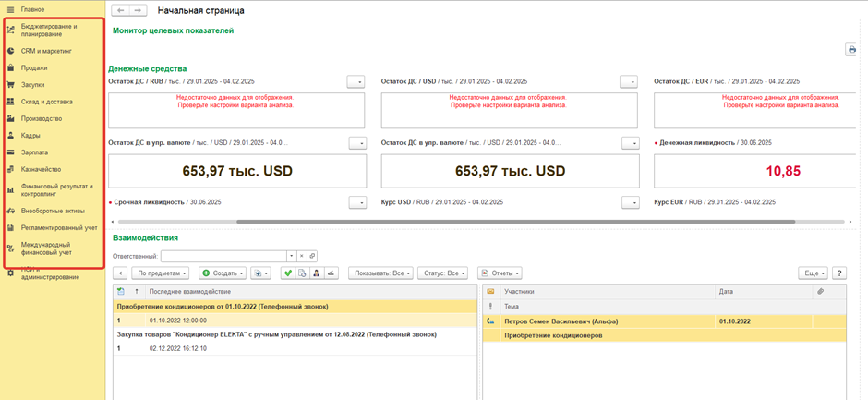
Task: Clear Ответственный field with × icon
Action: click(x=302, y=257)
